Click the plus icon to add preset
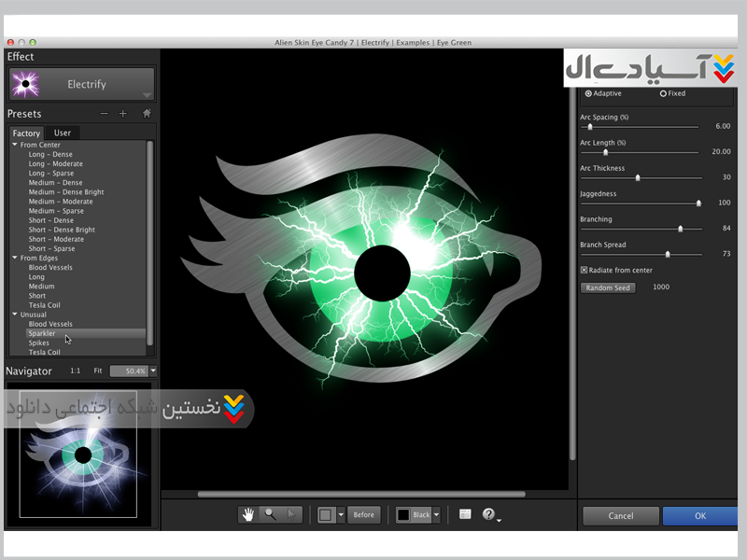The height and width of the screenshot is (560, 747). point(123,114)
